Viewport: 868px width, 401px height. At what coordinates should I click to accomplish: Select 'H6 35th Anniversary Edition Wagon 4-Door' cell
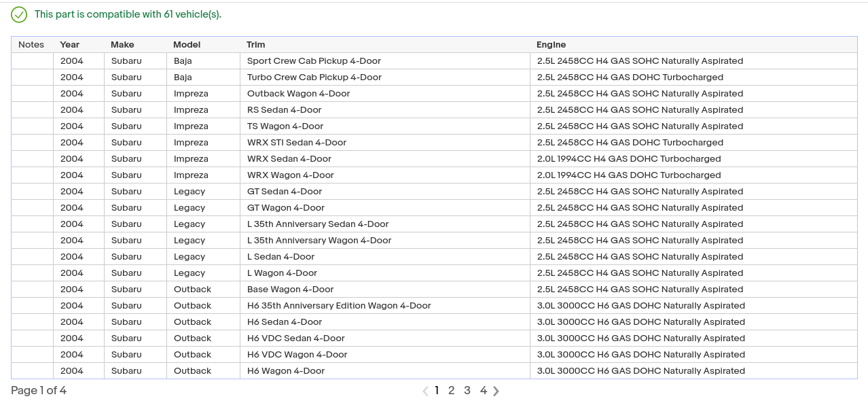pos(385,306)
